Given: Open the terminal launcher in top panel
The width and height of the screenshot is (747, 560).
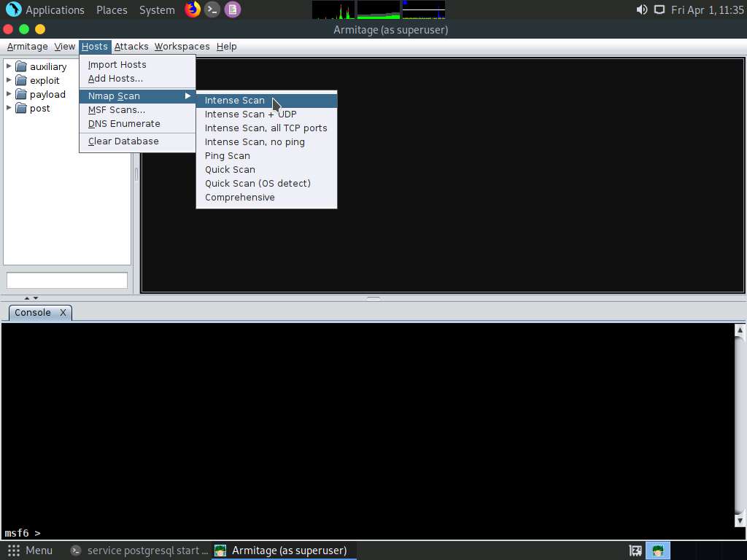Looking at the screenshot, I should point(212,9).
